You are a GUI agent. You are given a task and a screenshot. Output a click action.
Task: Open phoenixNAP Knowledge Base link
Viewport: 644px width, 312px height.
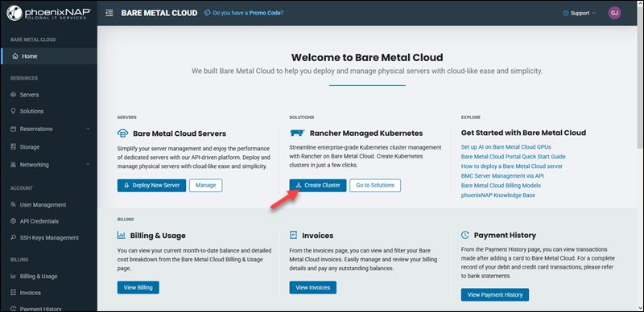click(498, 195)
